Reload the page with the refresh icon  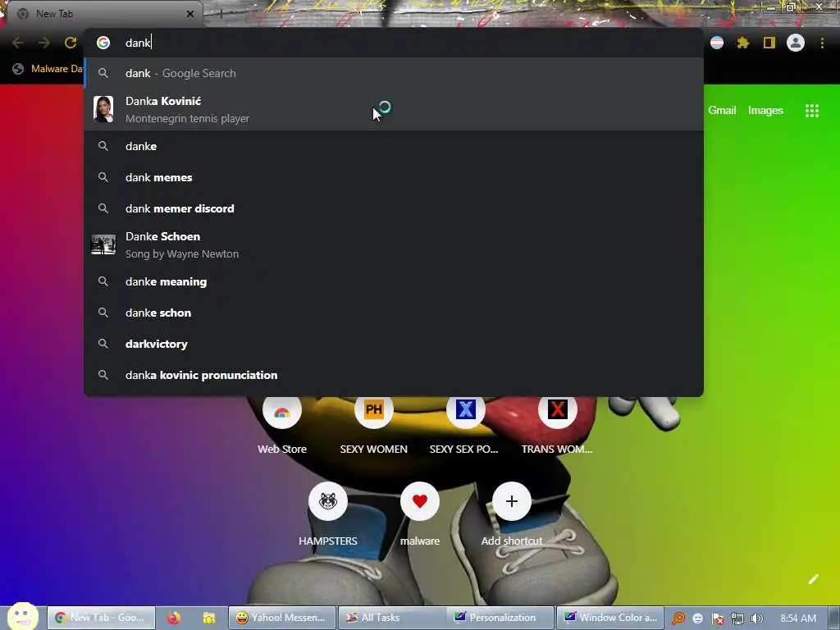[71, 43]
